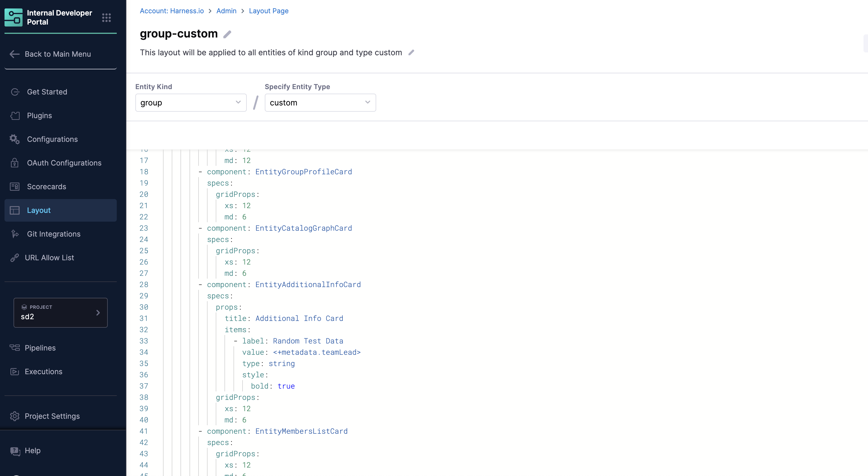Select the Plugins sidebar icon
The width and height of the screenshot is (868, 476).
point(15,116)
